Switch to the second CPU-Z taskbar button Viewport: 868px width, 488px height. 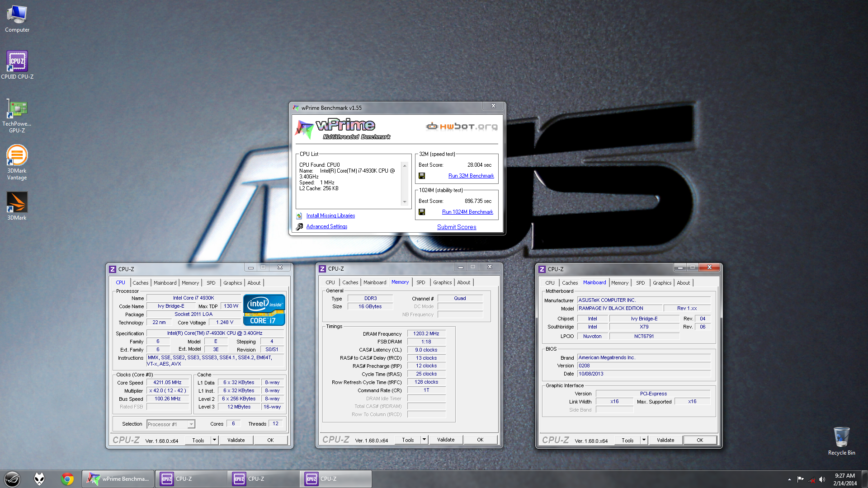pyautogui.click(x=264, y=479)
